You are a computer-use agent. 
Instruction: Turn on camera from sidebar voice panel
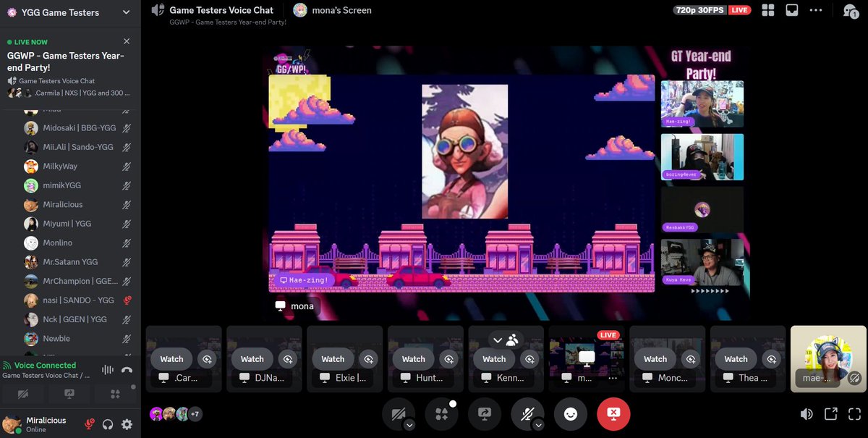tap(24, 394)
